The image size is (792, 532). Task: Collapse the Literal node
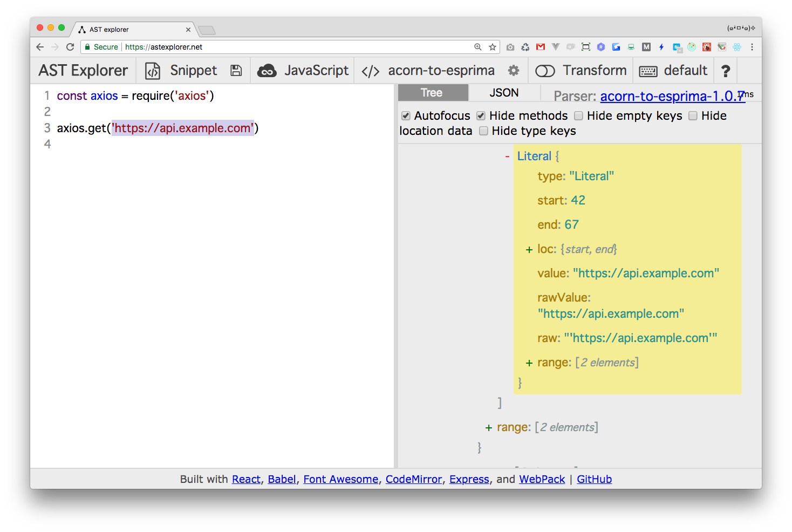click(x=507, y=156)
